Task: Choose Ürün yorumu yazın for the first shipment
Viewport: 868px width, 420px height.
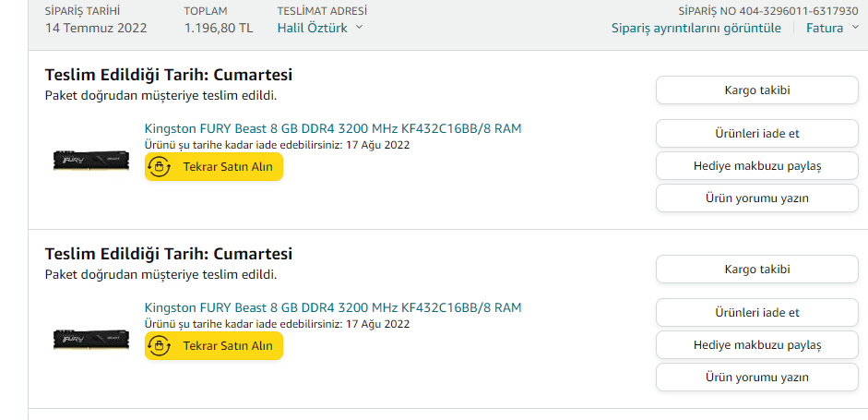Action: 757,198
